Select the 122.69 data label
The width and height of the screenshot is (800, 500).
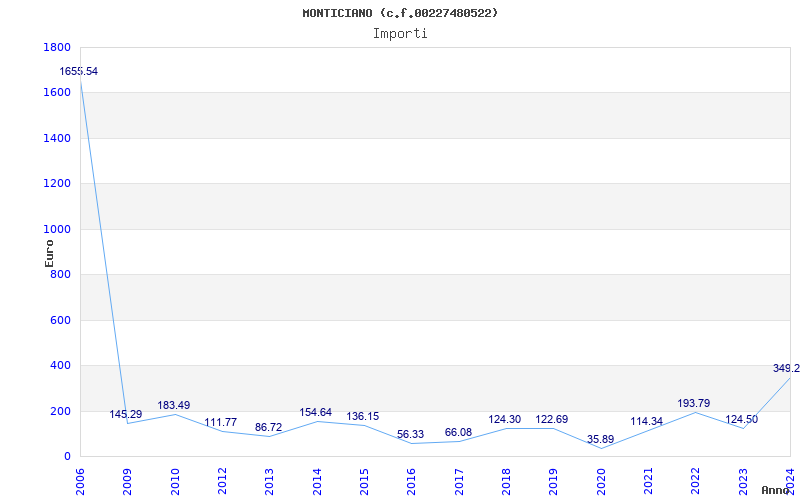coord(552,419)
